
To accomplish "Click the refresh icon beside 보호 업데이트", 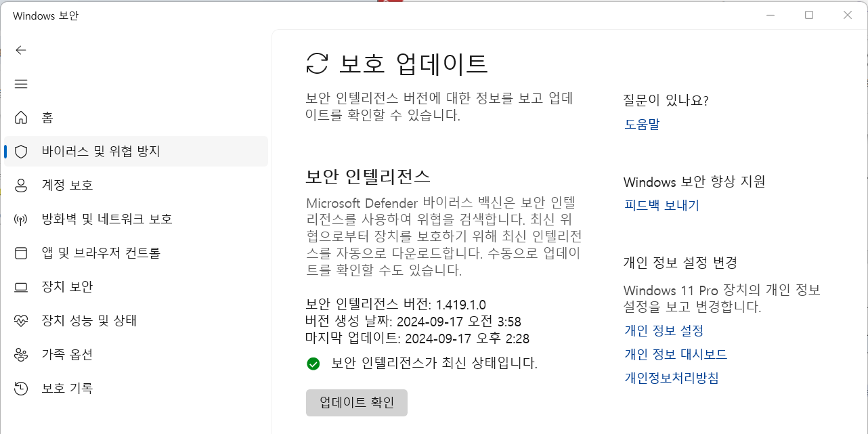I will 317,64.
